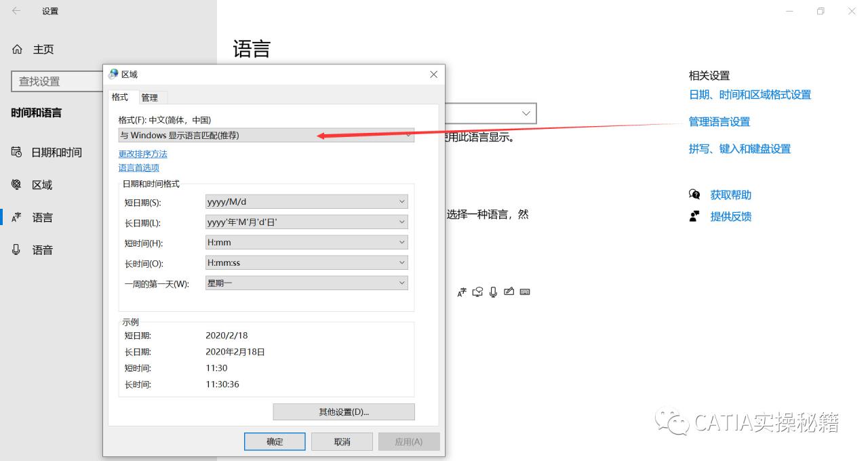Viewport: 868px width, 461px height.
Task: Click the 提供反馈 feedback icon
Action: pos(694,216)
